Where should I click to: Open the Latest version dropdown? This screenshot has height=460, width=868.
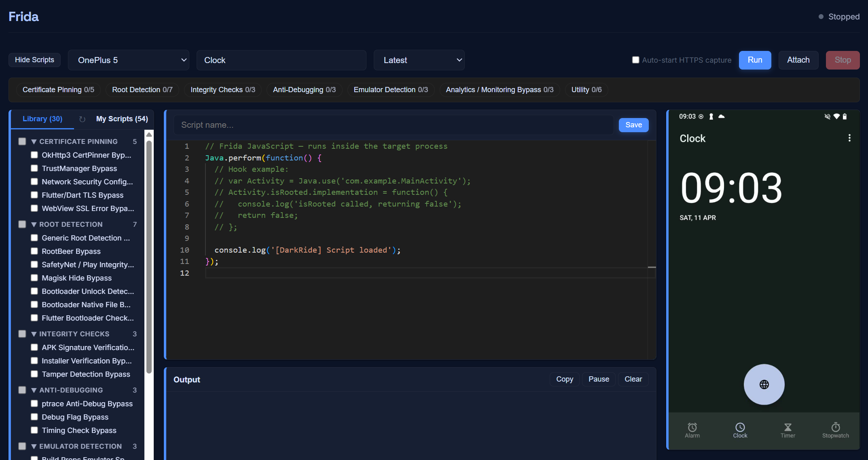click(x=419, y=60)
